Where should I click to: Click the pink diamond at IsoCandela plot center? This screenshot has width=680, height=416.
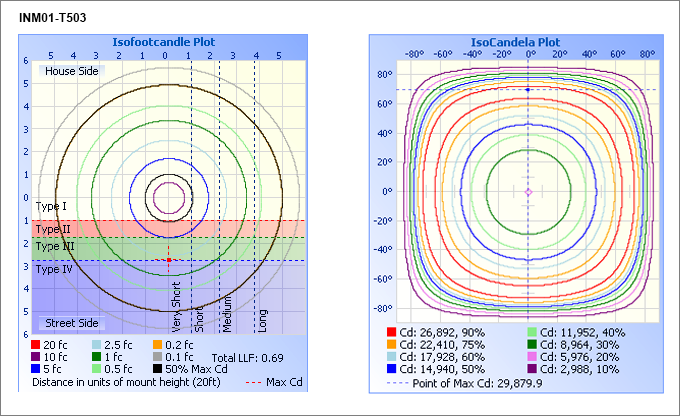(528, 190)
